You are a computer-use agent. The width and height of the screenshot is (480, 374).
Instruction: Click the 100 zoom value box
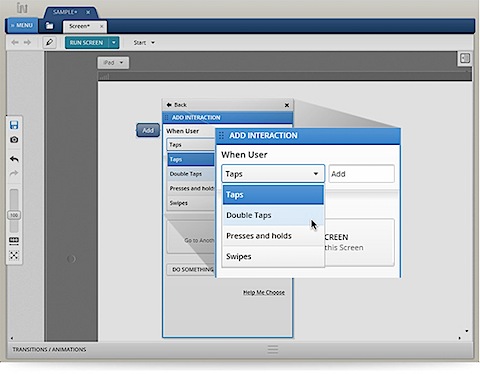coord(14,215)
